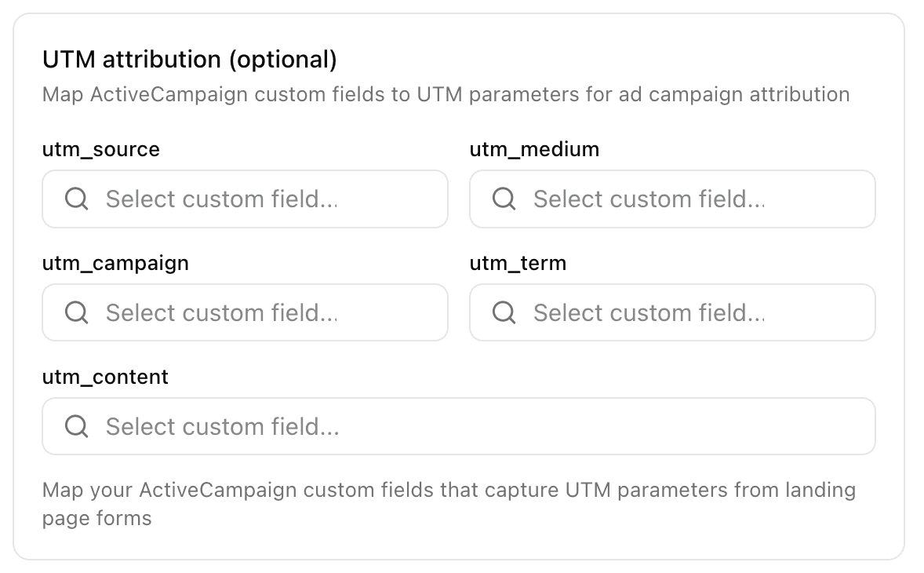The width and height of the screenshot is (924, 573).
Task: Select the utm_campaign label text
Action: point(115,263)
